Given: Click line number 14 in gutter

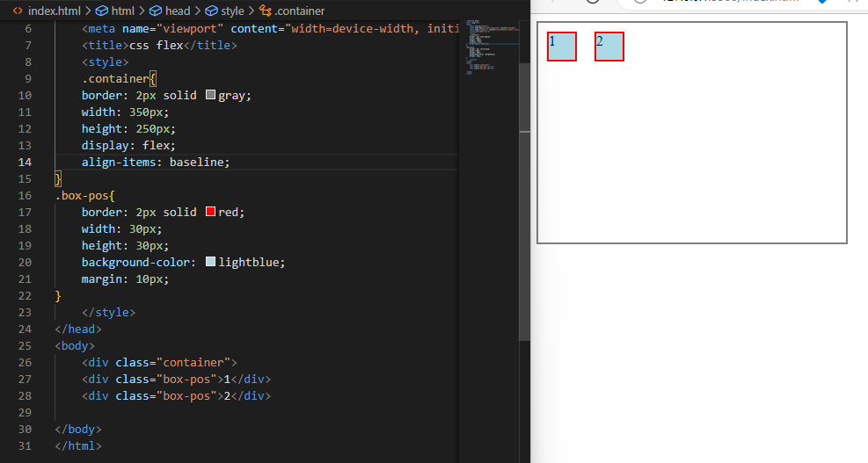Looking at the screenshot, I should click(x=25, y=162).
